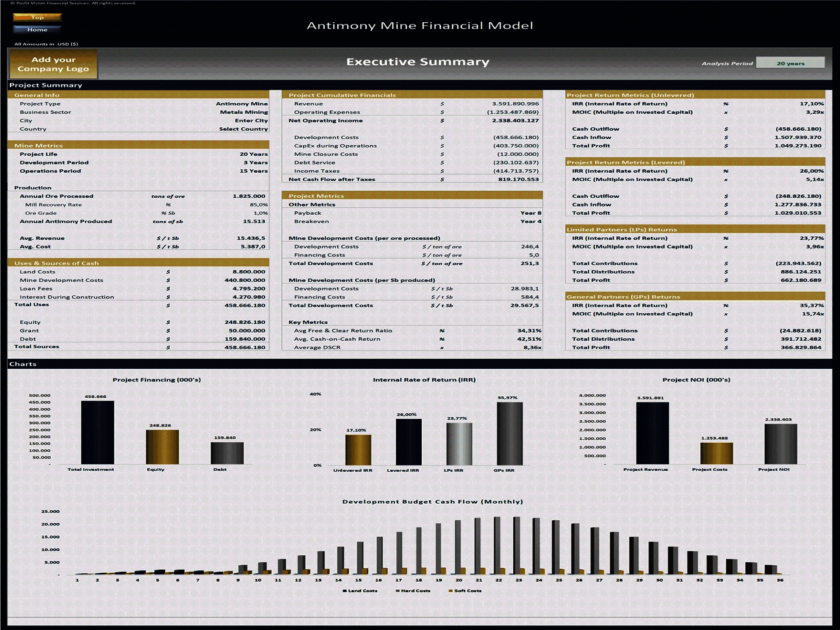This screenshot has width=840, height=630.
Task: Click the GPs IRR bar in IRR chart
Action: point(510,434)
